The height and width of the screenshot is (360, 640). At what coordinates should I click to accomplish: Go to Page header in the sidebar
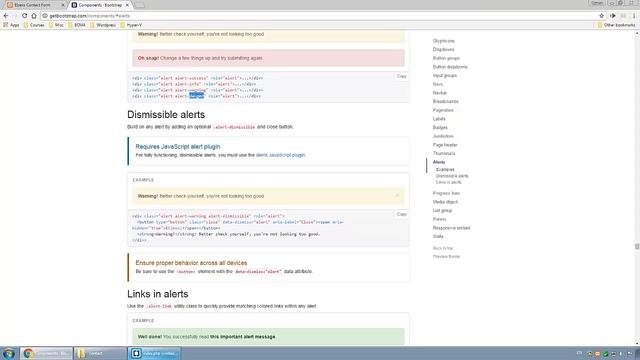(x=445, y=145)
